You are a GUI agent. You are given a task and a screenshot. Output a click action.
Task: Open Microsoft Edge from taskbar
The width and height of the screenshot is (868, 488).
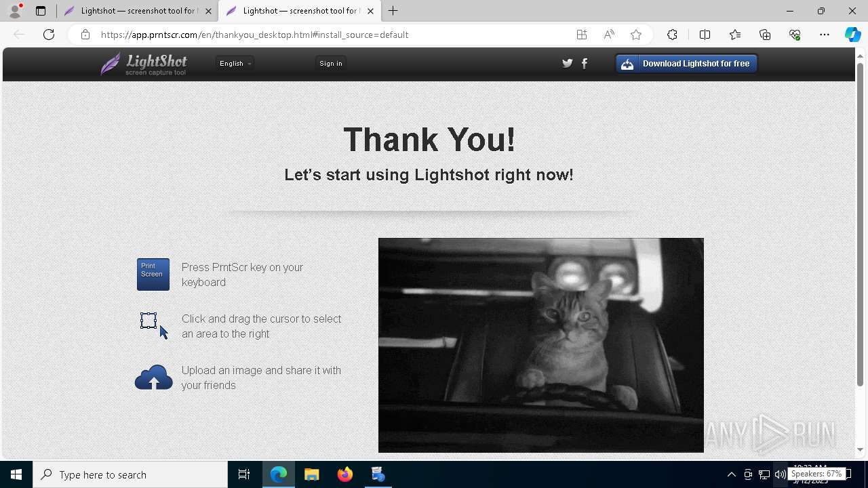pos(279,474)
